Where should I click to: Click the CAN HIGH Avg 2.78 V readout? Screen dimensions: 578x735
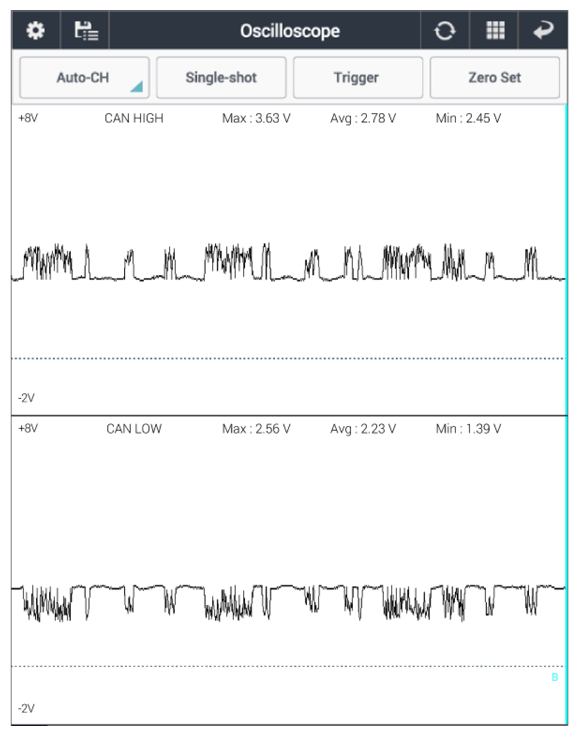click(363, 118)
